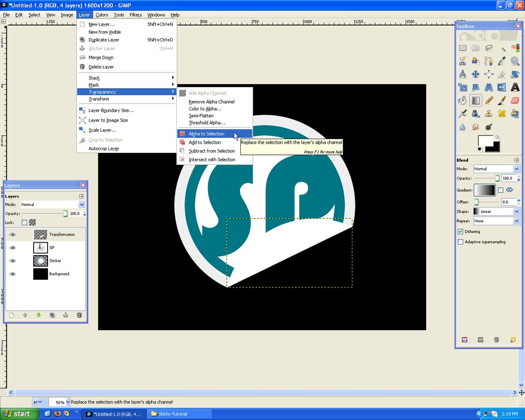525x420 pixels.
Task: Open the gradient Shape Linear dropdown
Action: point(496,211)
